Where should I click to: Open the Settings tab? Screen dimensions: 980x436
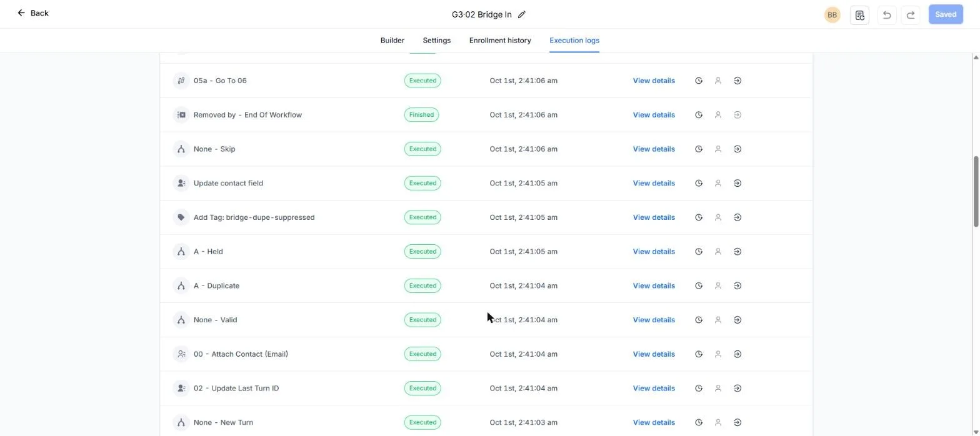click(436, 41)
